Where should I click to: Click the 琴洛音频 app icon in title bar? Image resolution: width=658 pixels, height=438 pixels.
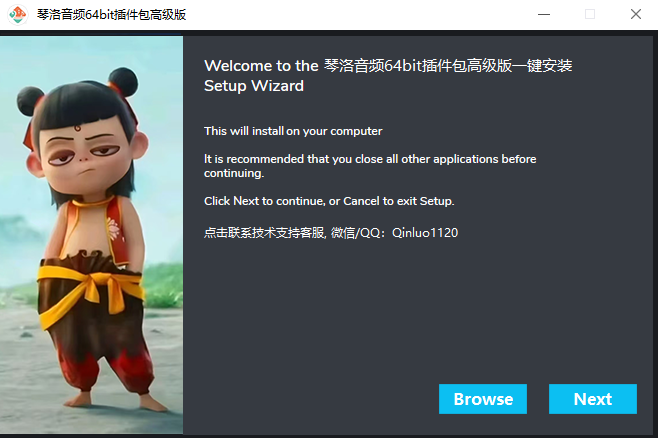click(17, 15)
